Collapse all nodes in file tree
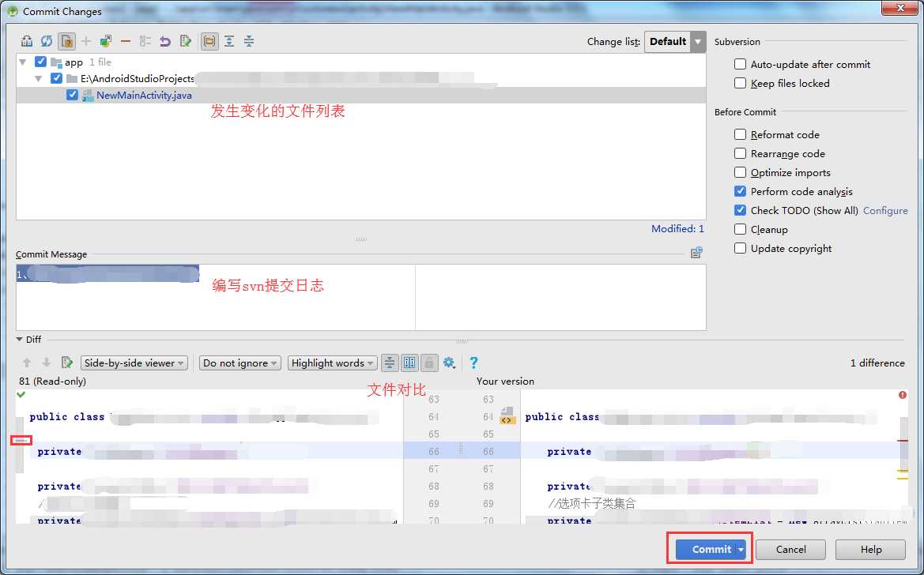This screenshot has height=575, width=924. point(249,41)
